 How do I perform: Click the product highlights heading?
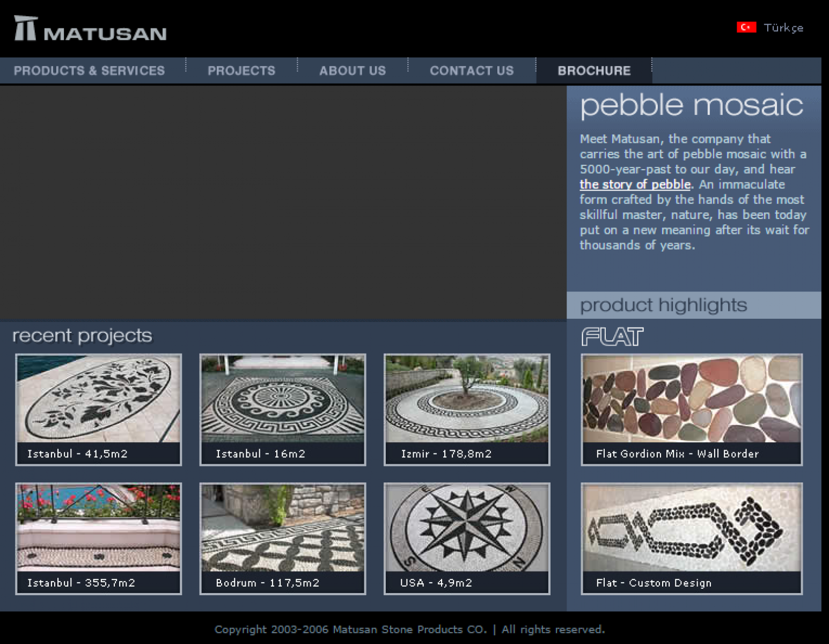663,305
